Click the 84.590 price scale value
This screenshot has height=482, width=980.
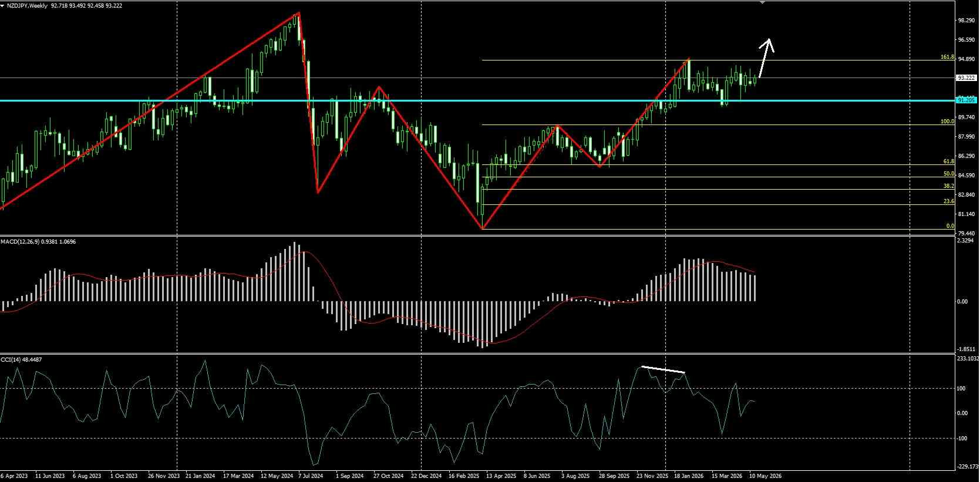pyautogui.click(x=966, y=176)
